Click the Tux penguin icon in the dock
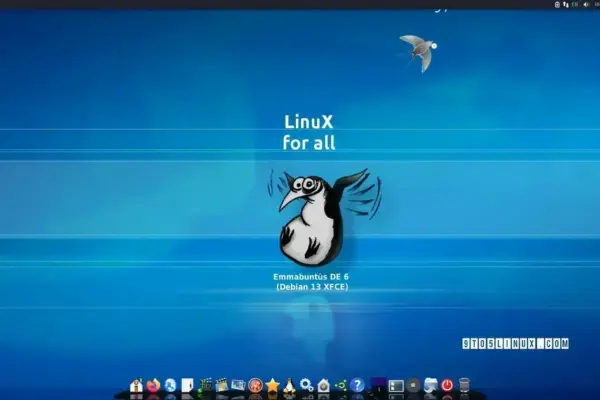This screenshot has width=600, height=400. [x=289, y=385]
